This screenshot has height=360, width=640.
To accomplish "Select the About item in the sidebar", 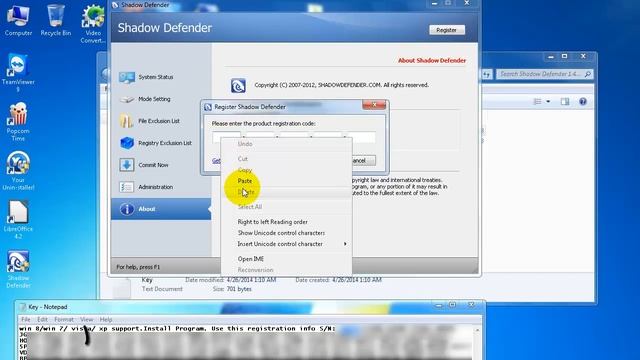I will [x=161, y=209].
